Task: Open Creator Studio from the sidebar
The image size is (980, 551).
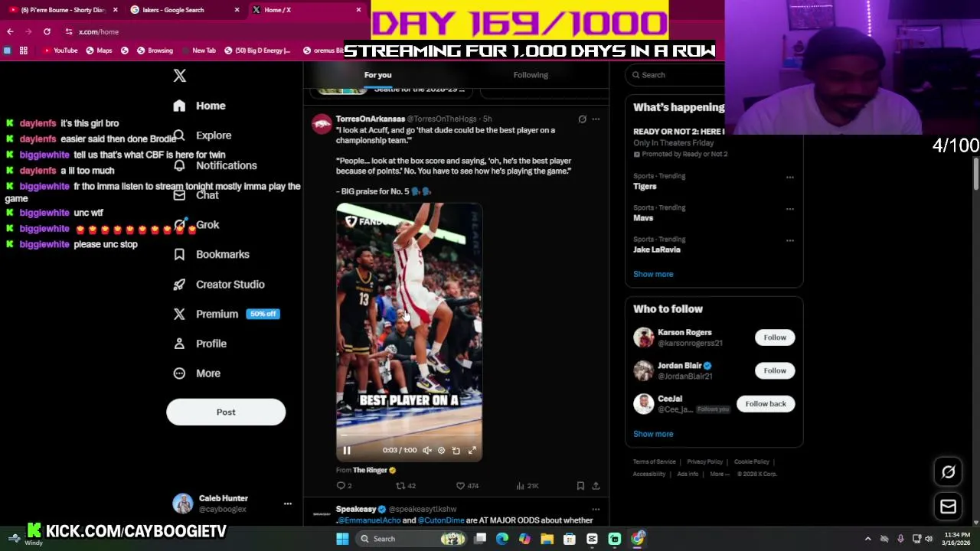Action: pos(219,284)
